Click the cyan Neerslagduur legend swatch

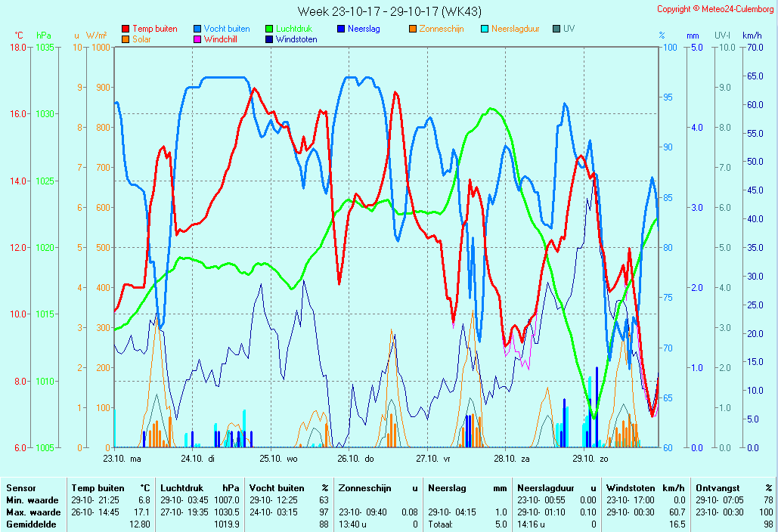[x=485, y=29]
